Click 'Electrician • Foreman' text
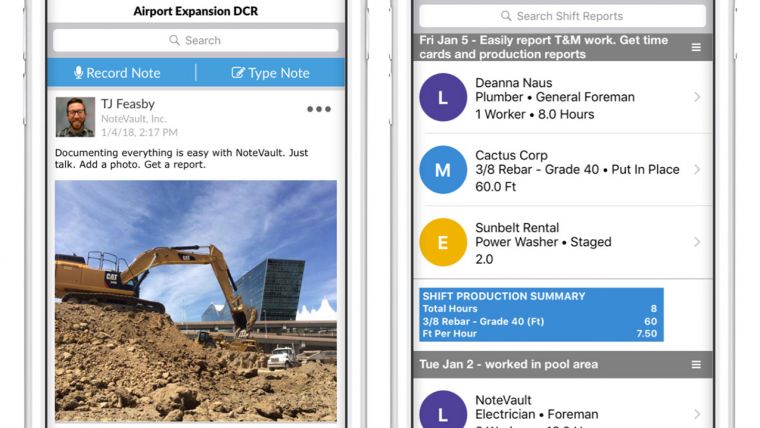The width and height of the screenshot is (760, 428). [537, 414]
